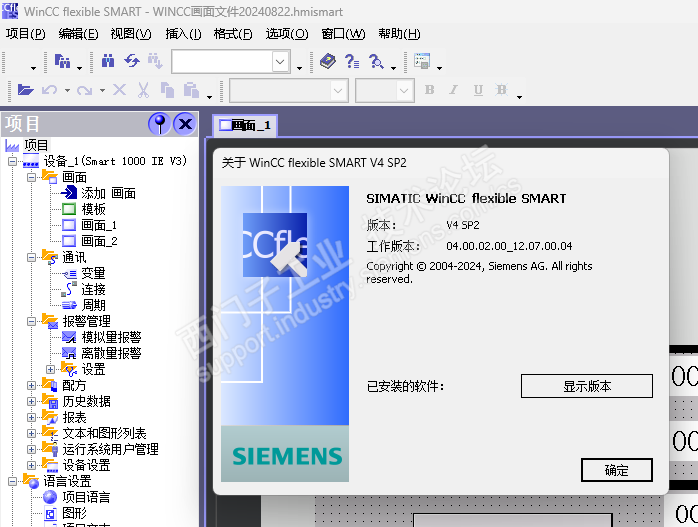Click the delete X icon in toolbar
Viewport: 698px width, 527px height.
119,90
